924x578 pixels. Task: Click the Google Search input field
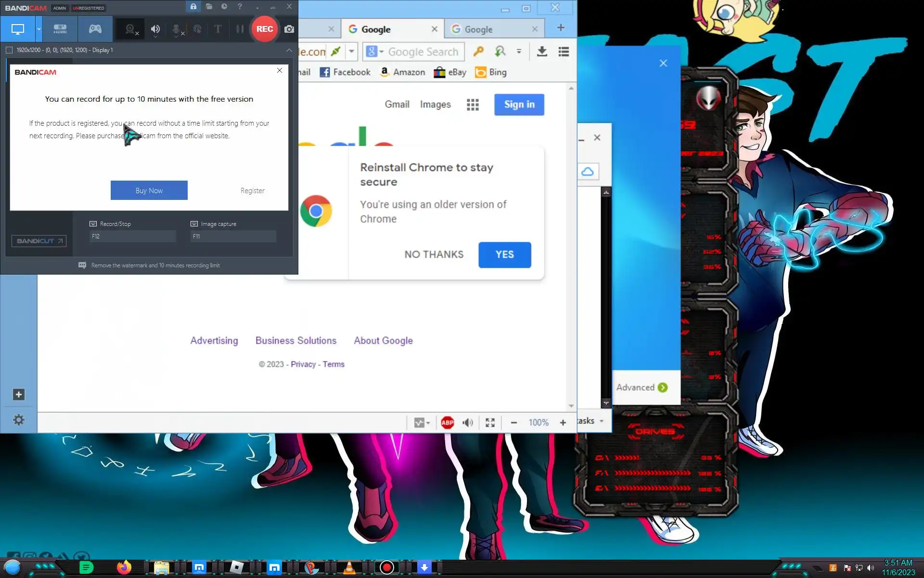click(423, 52)
